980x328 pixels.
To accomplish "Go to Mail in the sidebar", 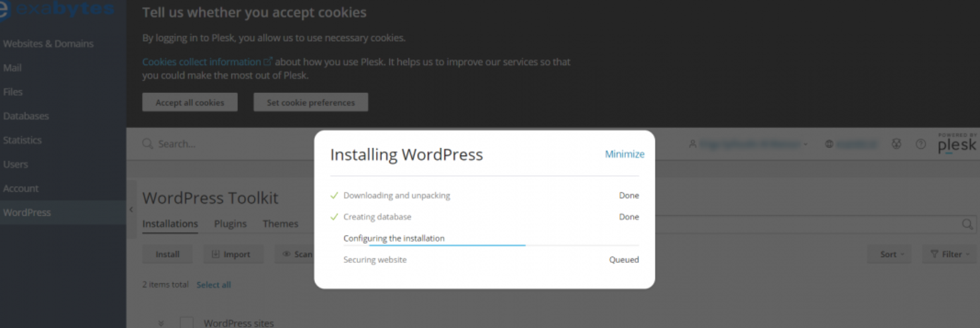I will click(13, 68).
